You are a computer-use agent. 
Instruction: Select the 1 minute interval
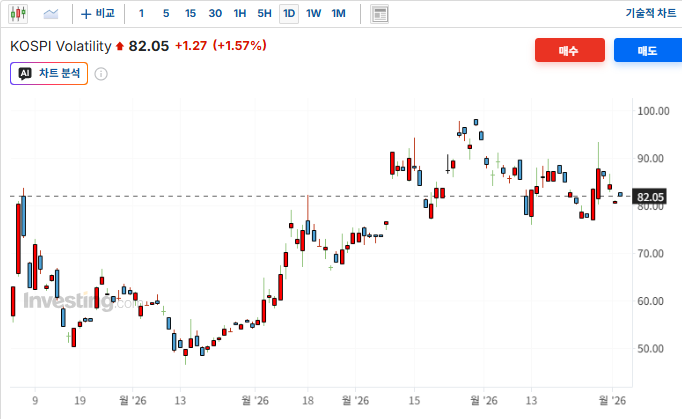tap(141, 13)
